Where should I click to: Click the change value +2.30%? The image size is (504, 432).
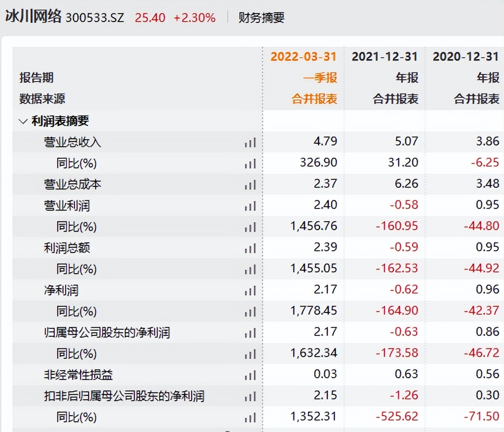tap(194, 18)
